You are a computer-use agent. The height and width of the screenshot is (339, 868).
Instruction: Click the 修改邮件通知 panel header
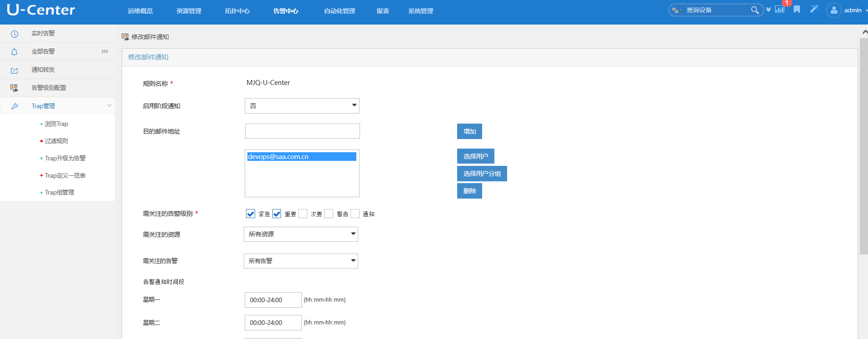click(489, 57)
